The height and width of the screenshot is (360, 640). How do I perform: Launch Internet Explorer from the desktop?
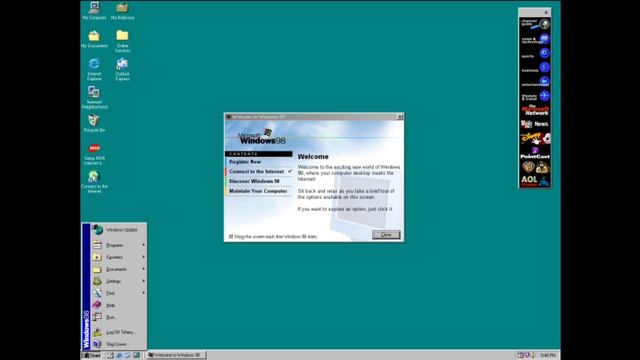click(x=94, y=69)
